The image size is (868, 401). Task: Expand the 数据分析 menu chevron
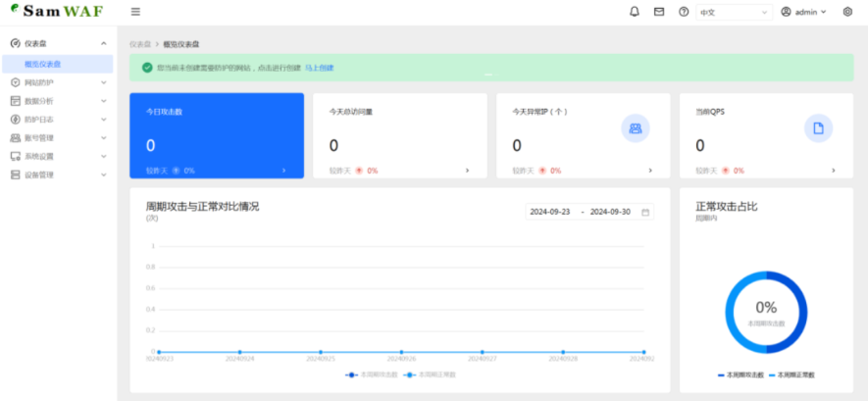pos(104,101)
